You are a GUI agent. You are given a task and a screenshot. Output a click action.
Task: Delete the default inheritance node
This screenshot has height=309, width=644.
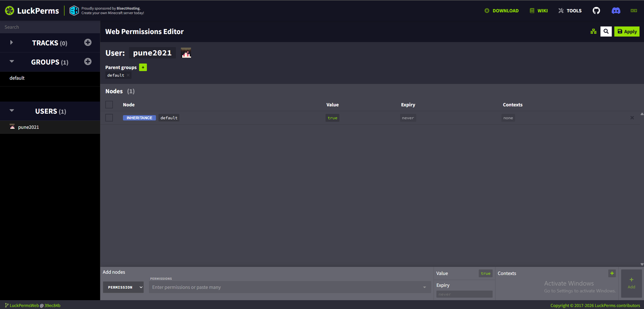(x=632, y=118)
